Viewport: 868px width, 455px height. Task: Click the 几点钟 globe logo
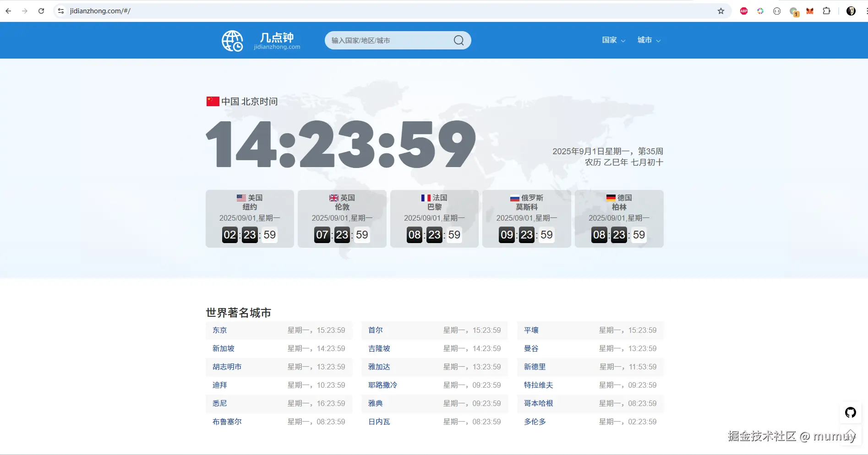pos(232,40)
